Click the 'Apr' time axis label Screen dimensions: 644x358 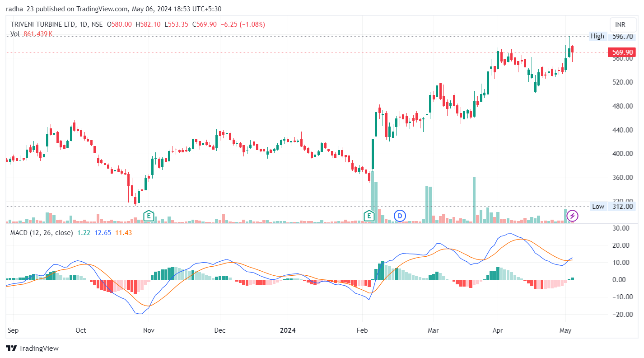tap(498, 330)
